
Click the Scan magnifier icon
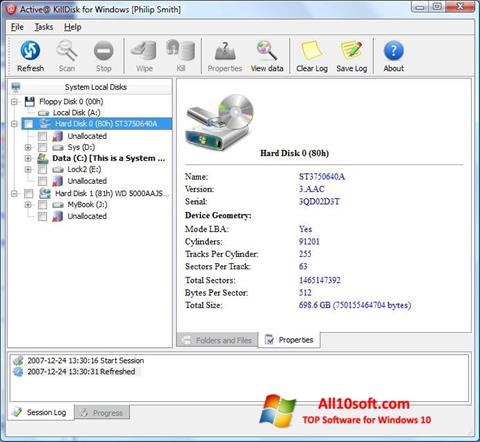67,51
